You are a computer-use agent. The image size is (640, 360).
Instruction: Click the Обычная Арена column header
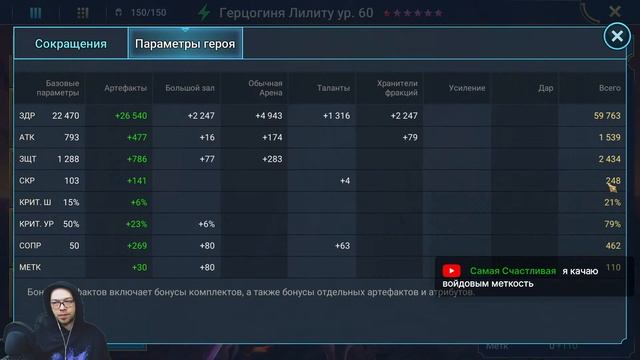[x=265, y=88]
